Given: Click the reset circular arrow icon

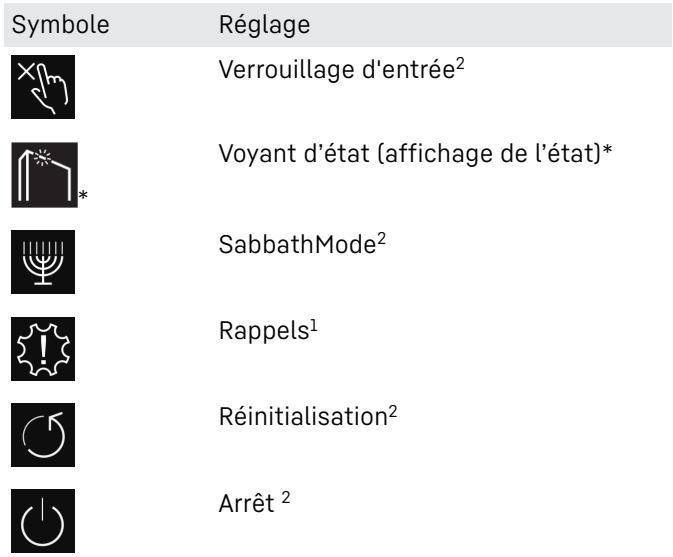Looking at the screenshot, I should coord(43,435).
